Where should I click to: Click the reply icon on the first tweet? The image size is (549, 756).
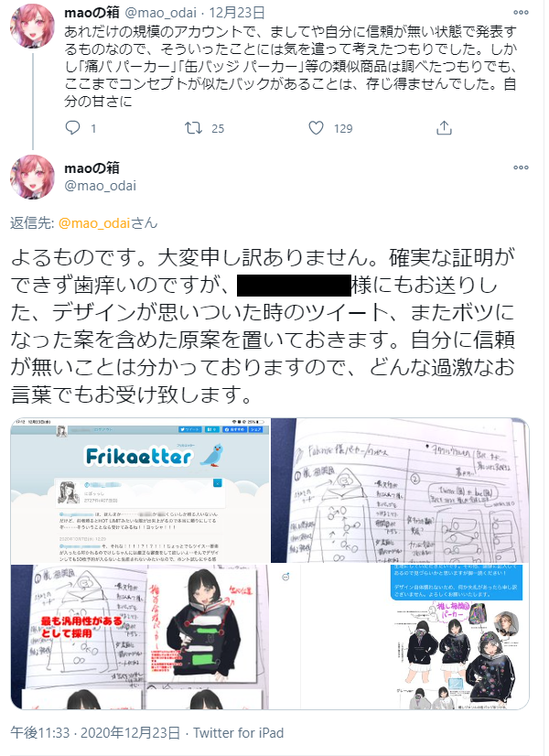73,128
